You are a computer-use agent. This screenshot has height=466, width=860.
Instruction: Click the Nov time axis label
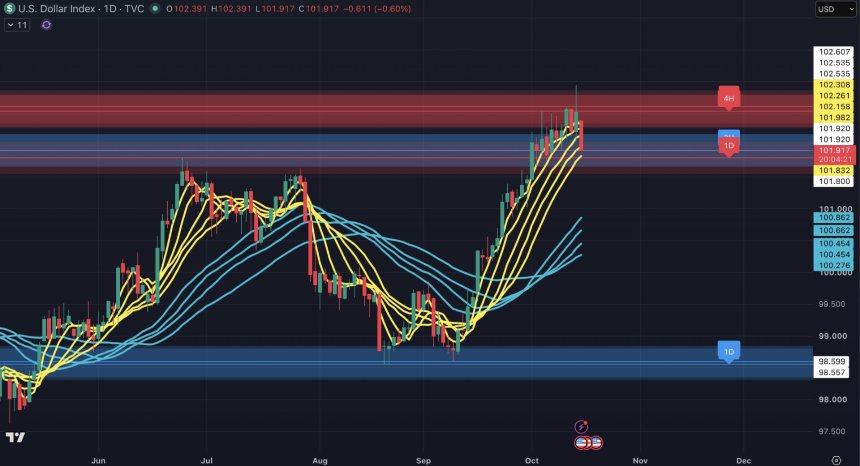pyautogui.click(x=640, y=461)
